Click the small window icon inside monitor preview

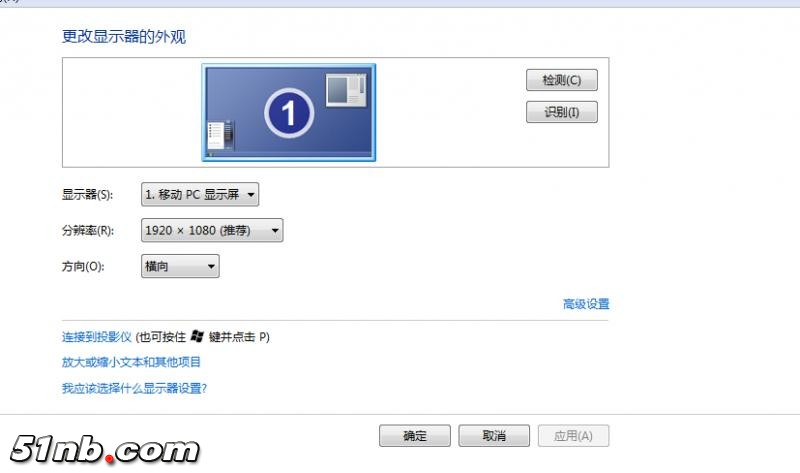click(346, 90)
